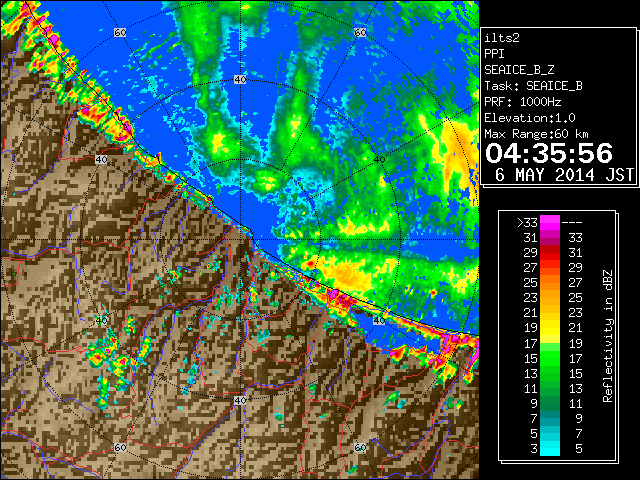This screenshot has width=640, height=480.
Task: Click the "PRF: 1000Hz" text
Action: [x=523, y=102]
